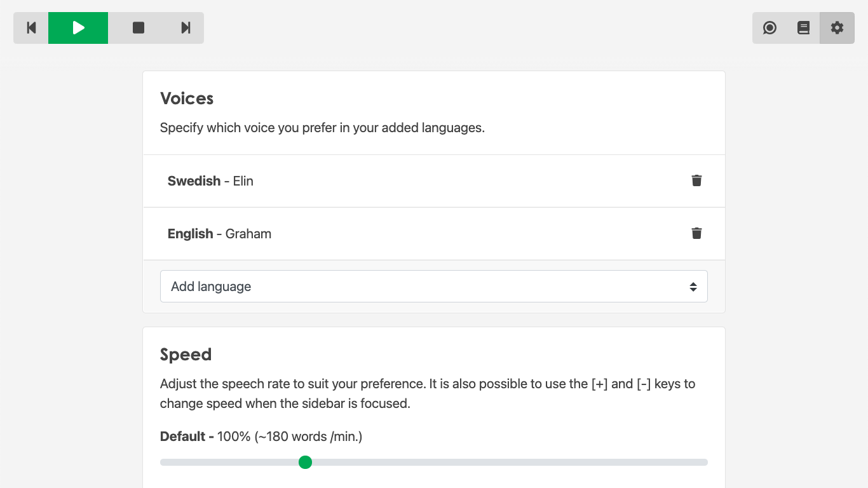Click the settings gear icon

837,28
